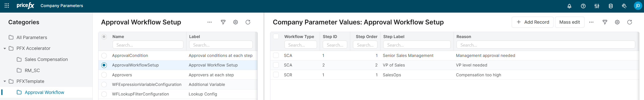Screen dimensions: 644x100
Task: Click the All Parameters folder icon
Action: [x=11, y=37]
